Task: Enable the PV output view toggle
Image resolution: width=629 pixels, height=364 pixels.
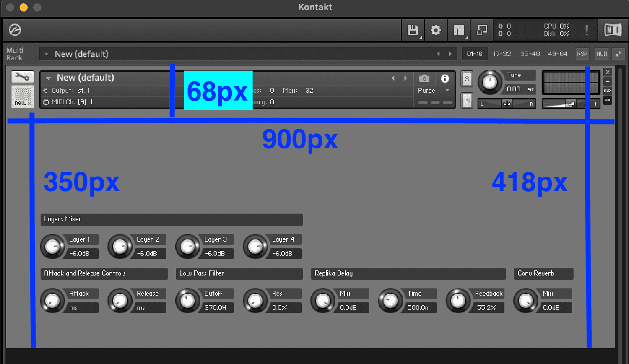Action: coord(607,100)
